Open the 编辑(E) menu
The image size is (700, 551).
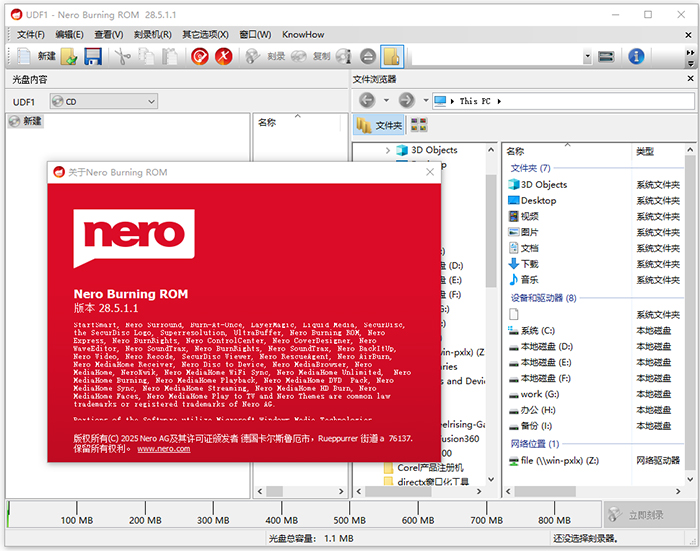click(x=69, y=34)
